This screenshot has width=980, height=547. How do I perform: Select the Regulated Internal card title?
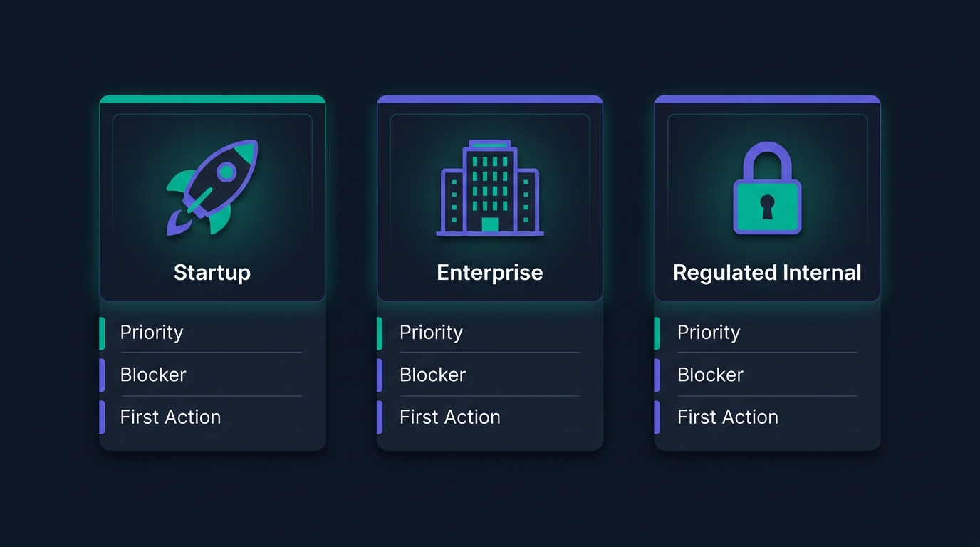[767, 272]
